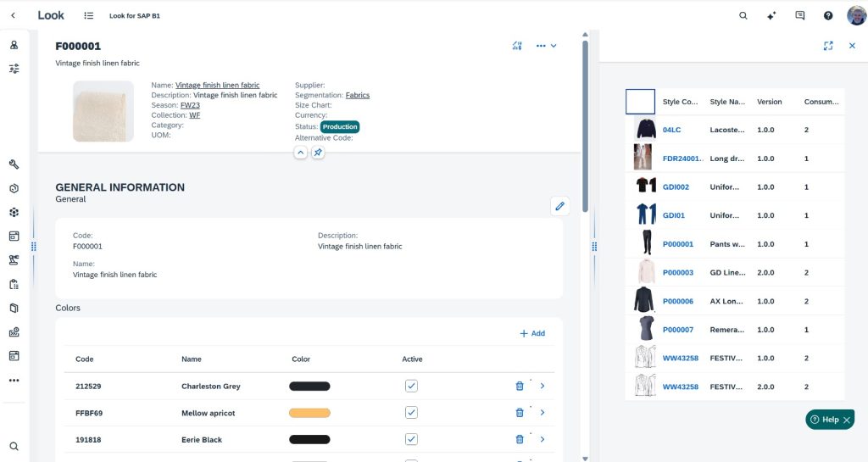The image size is (868, 462).
Task: Toggle Active checkbox for Eerie Black
Action: click(x=411, y=439)
